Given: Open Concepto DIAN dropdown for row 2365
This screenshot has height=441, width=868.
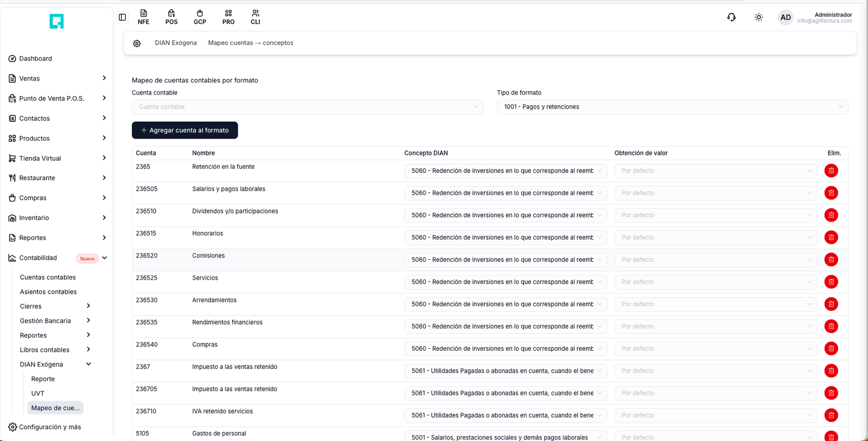Looking at the screenshot, I should pos(506,171).
